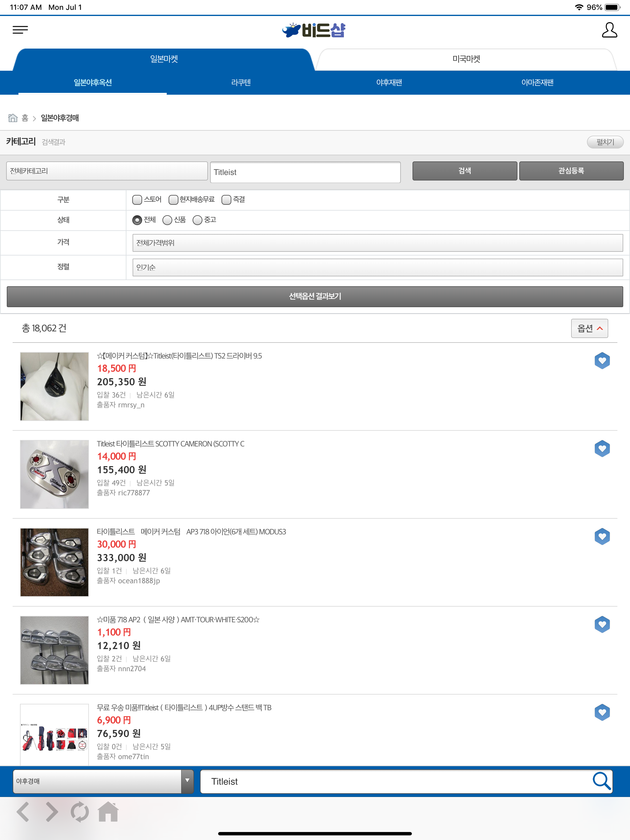Click the 검색 button
Screen dimensions: 630x840
click(x=465, y=171)
